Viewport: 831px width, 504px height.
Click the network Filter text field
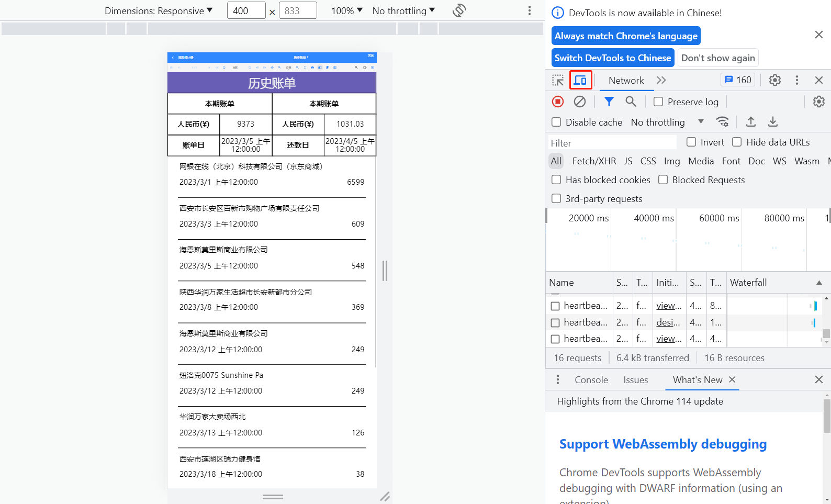(612, 143)
